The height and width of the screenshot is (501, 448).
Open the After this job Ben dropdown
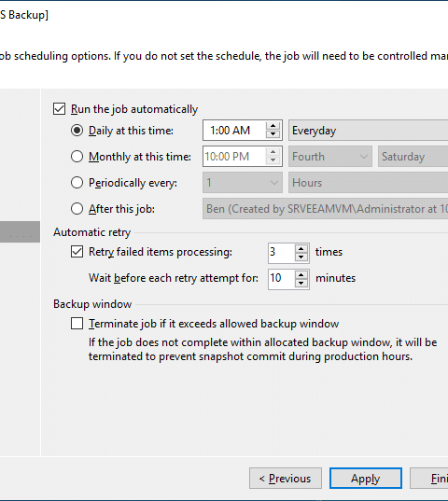[x=326, y=209]
